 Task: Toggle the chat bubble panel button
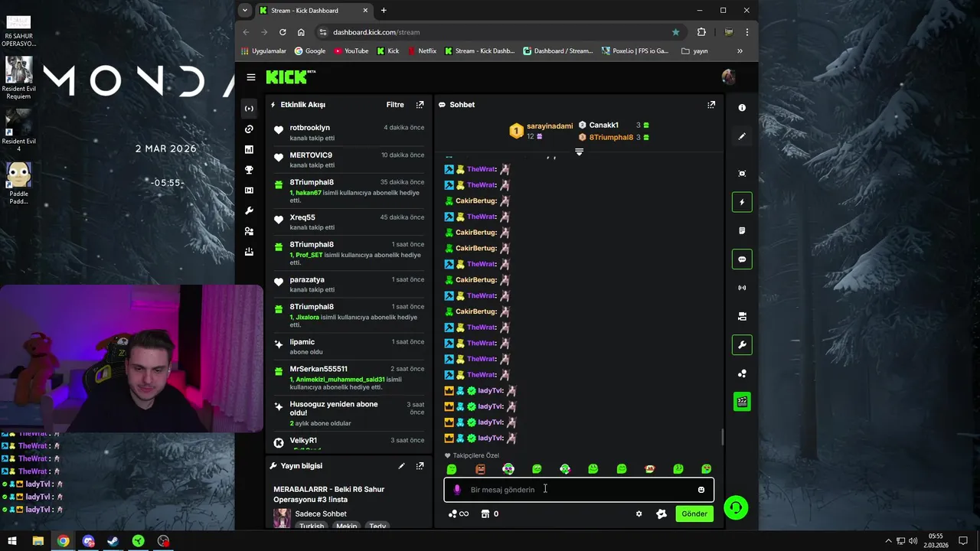pos(742,259)
